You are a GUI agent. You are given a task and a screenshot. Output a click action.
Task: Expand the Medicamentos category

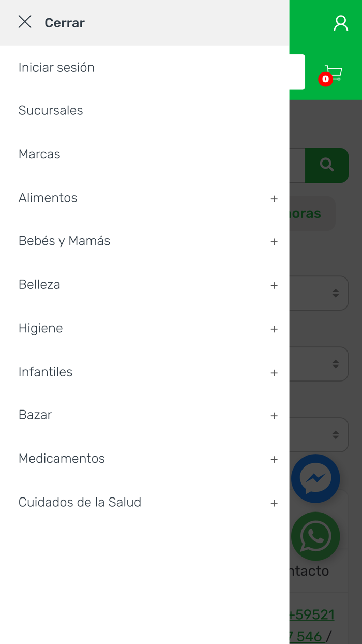pos(274,459)
